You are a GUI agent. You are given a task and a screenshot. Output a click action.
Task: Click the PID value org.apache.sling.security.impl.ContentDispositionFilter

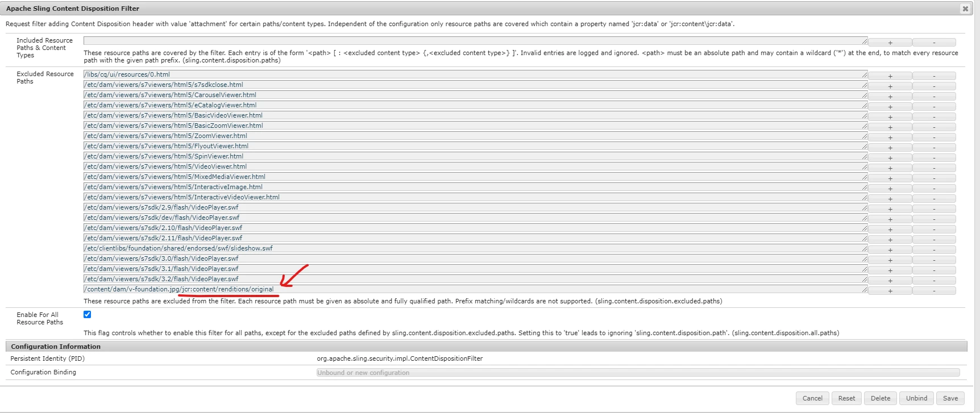(400, 358)
